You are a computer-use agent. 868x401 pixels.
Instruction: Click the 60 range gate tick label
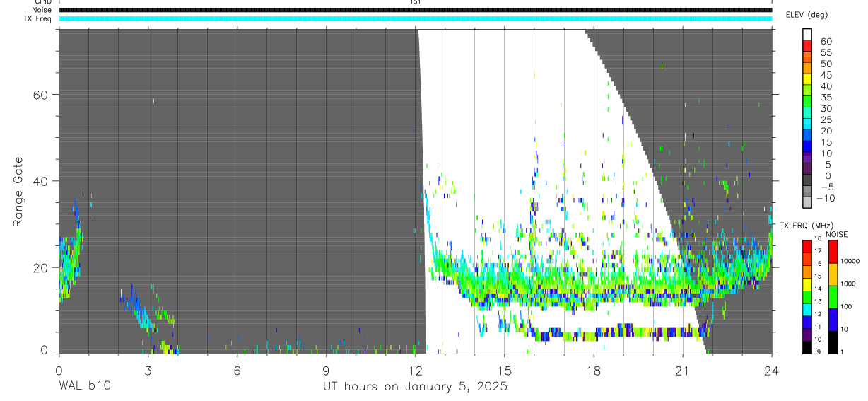click(x=41, y=95)
